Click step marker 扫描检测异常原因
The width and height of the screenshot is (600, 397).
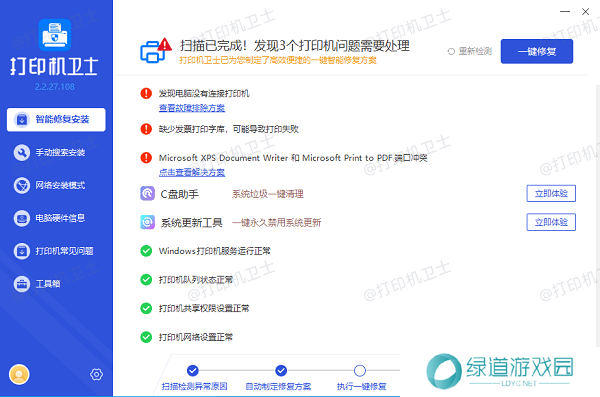point(193,371)
